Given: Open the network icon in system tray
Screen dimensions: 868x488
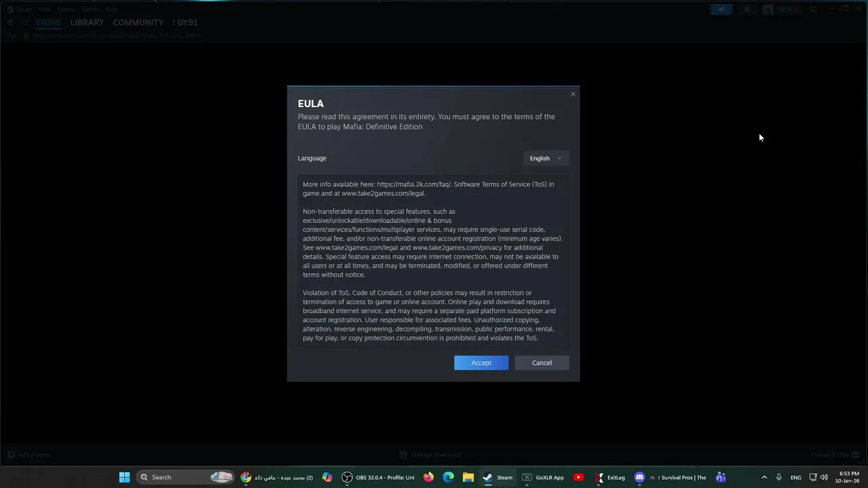Looking at the screenshot, I should click(813, 477).
